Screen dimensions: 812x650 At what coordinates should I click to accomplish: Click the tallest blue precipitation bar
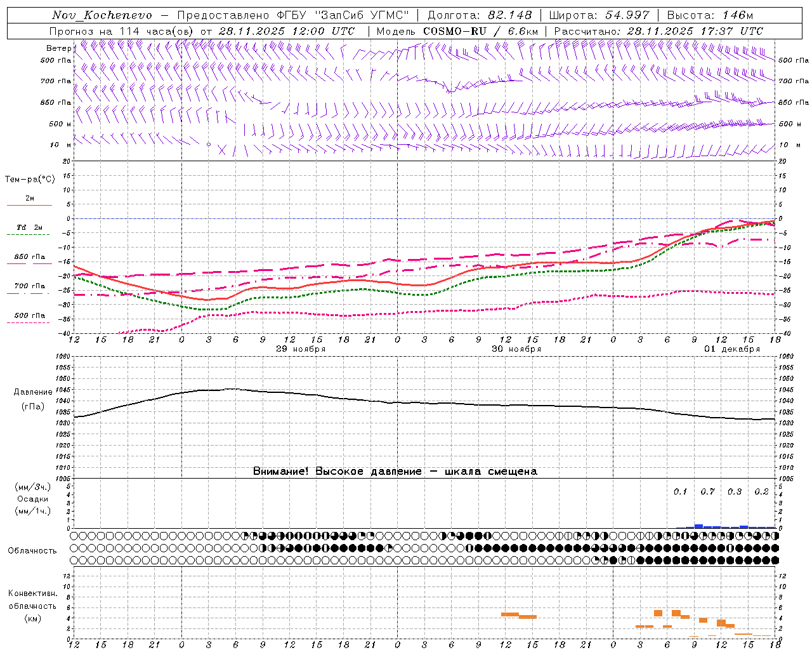click(698, 526)
